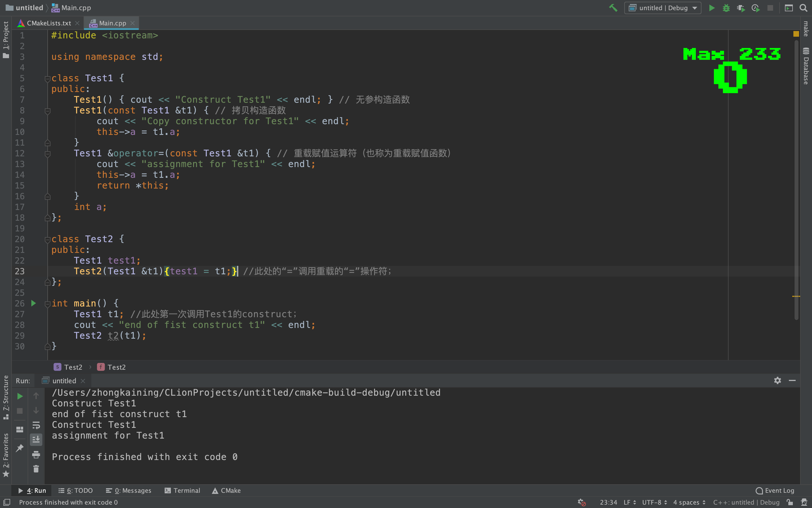Viewport: 812px width, 508px height.
Task: Open the untitled | Debug configuration dropdown
Action: click(x=662, y=8)
